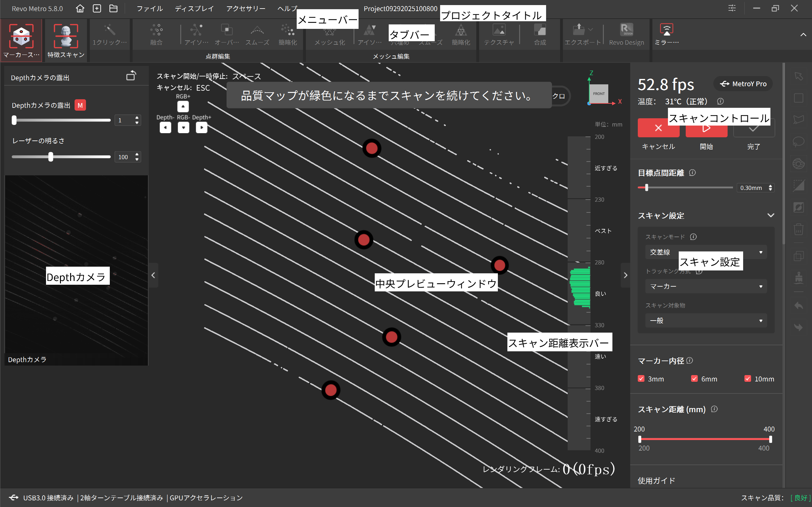Open the スキャンモード 交差線 dropdown

[x=706, y=252]
